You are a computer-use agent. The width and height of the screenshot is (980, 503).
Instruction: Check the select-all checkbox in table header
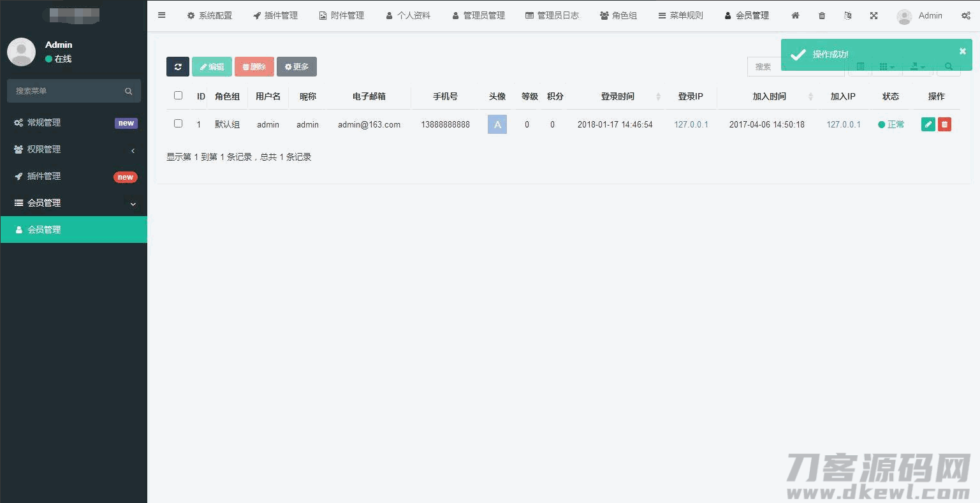coord(179,96)
